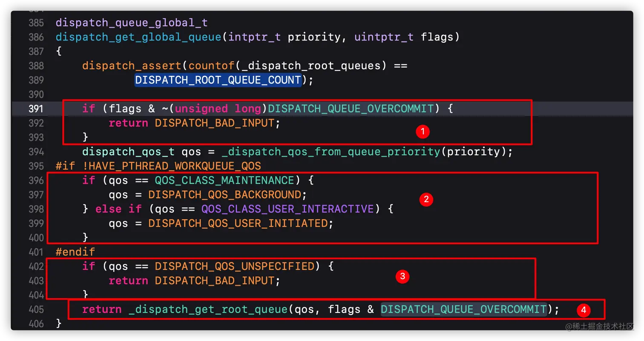644x341 pixels.
Task: Click line number 397 in the gutter
Action: tap(36, 195)
